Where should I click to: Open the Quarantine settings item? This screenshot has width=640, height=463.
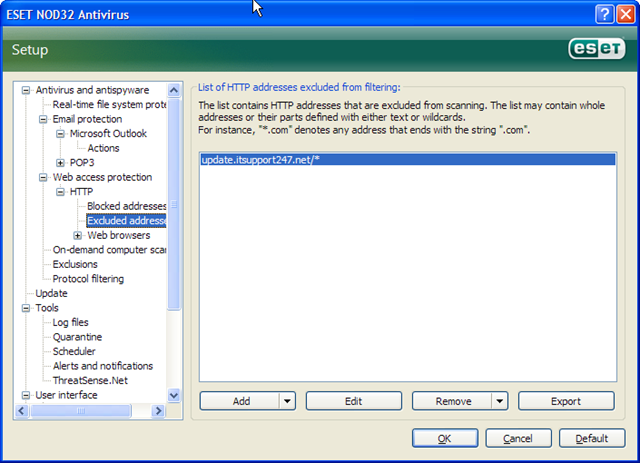[x=78, y=337]
